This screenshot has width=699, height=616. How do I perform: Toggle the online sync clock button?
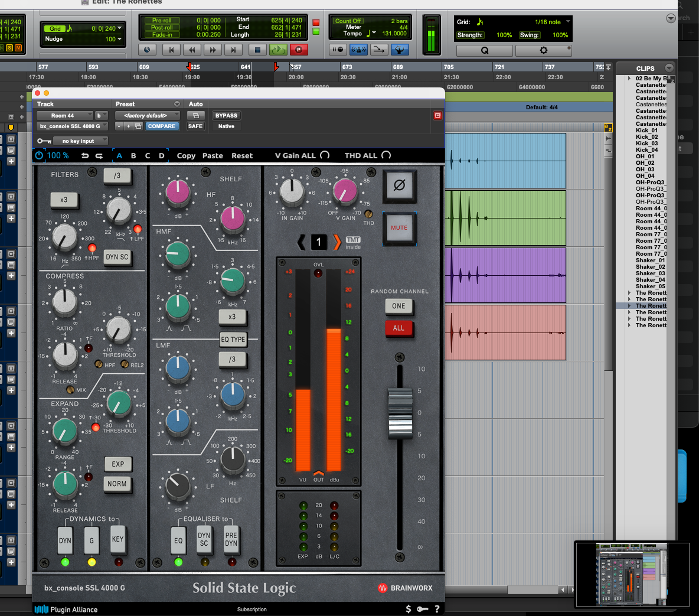tap(147, 50)
